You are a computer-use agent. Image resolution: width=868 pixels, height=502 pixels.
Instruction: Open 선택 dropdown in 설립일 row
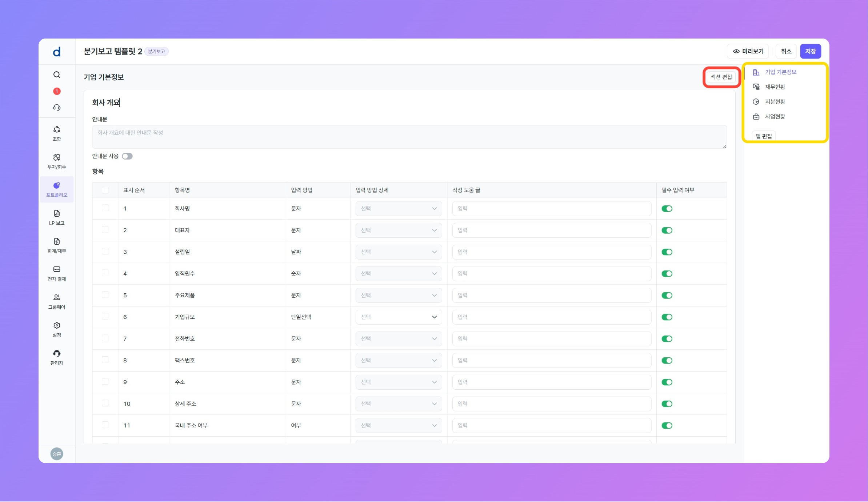[399, 252]
